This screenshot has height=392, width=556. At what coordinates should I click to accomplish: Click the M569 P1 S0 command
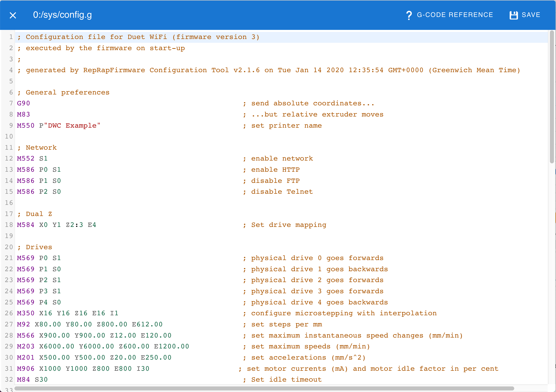pyautogui.click(x=39, y=269)
